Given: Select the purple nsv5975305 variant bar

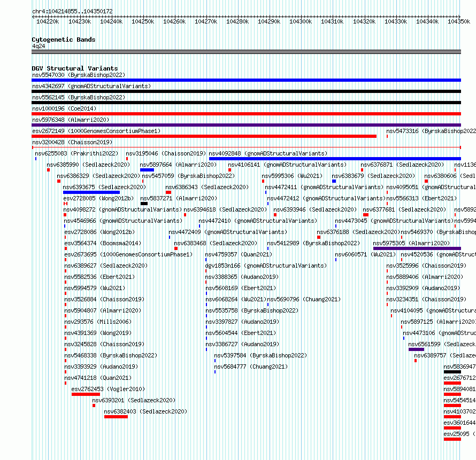Looking at the screenshot, I should [417, 248].
